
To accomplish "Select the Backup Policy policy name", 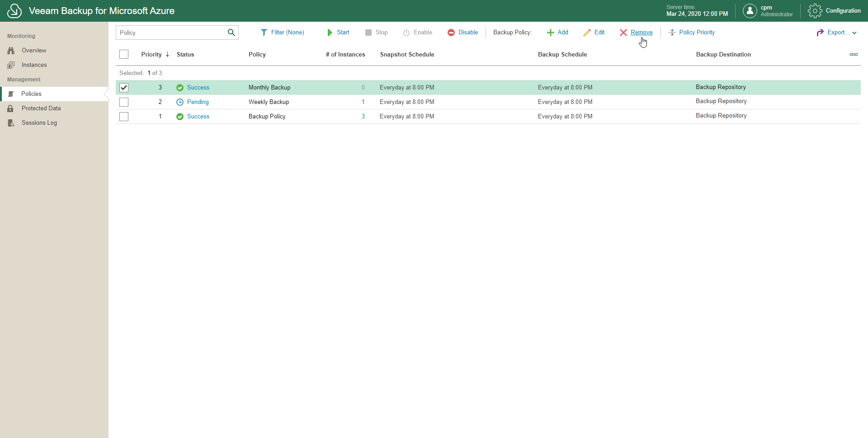I will [x=267, y=117].
